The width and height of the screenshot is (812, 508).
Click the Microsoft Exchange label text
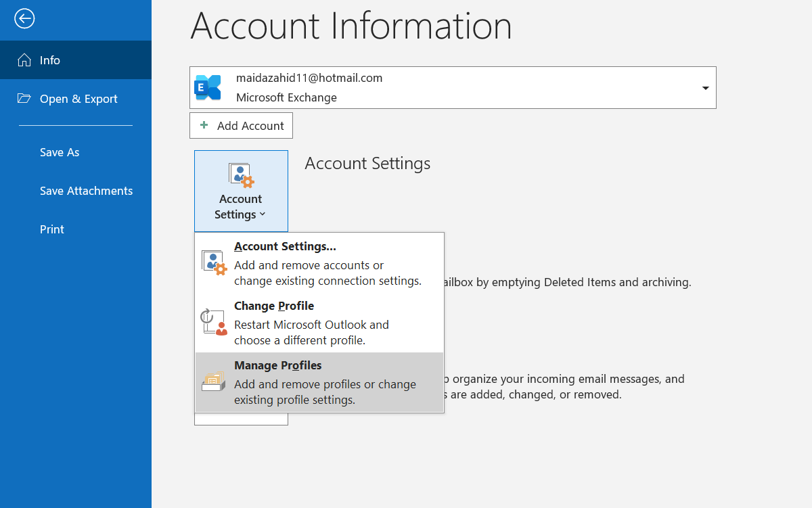pyautogui.click(x=286, y=97)
